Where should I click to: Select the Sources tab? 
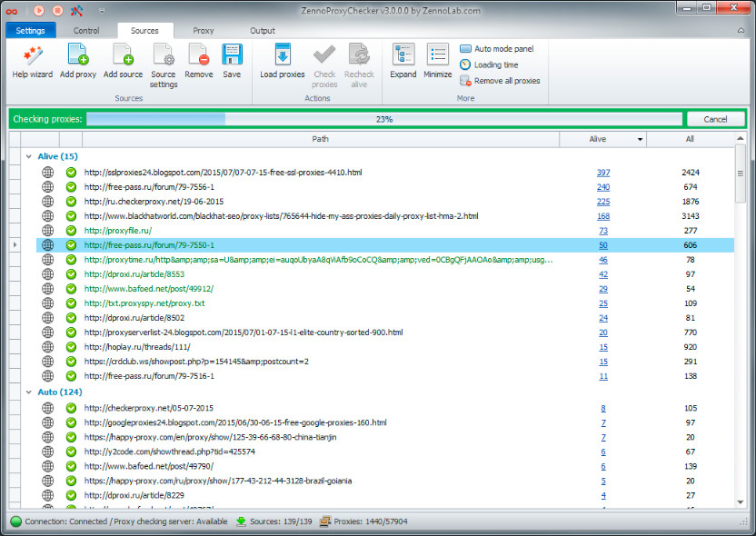point(144,30)
